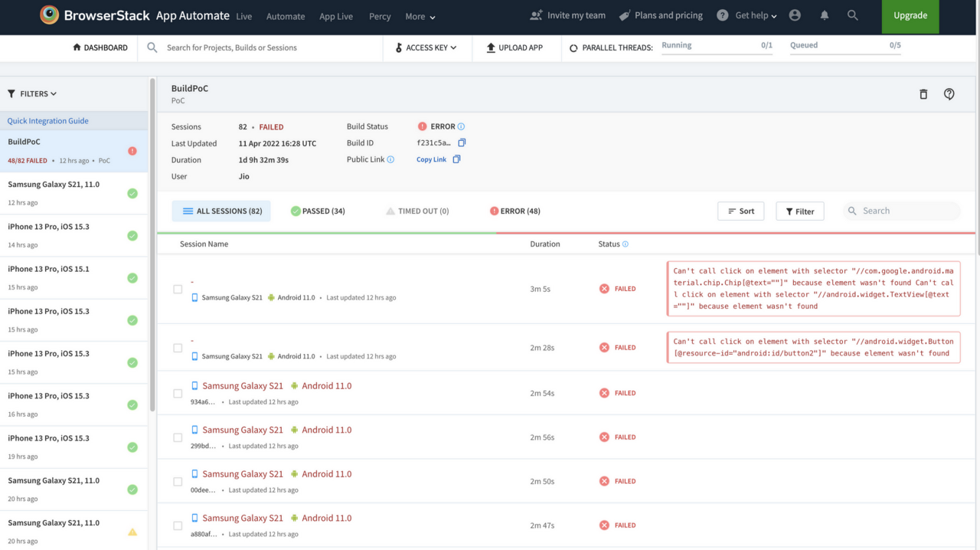Click the Upload App button

click(514, 47)
